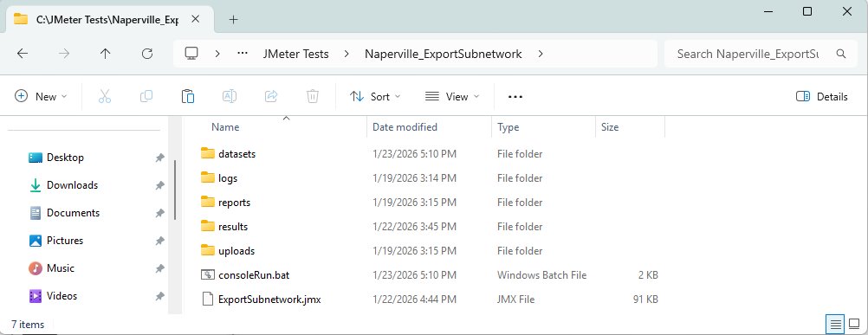The height and width of the screenshot is (335, 868).
Task: Open Documents in the navigation pane
Action: point(73,213)
